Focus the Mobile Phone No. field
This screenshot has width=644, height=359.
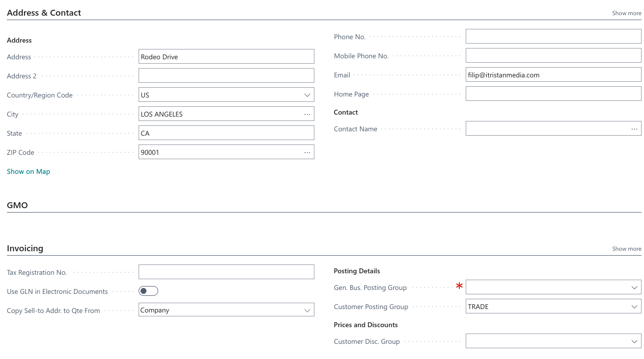(553, 55)
